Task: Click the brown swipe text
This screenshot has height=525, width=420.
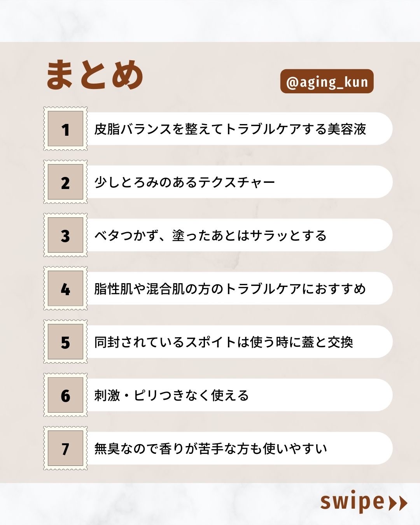Action: [352, 502]
